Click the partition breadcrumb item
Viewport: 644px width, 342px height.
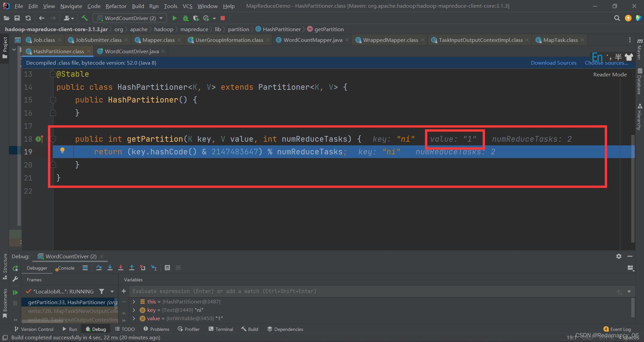coord(238,29)
